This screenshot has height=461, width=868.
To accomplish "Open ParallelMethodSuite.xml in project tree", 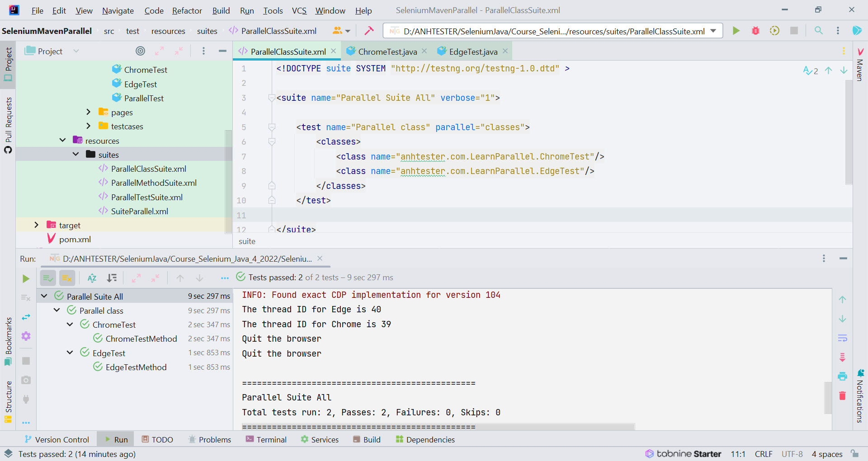I will pyautogui.click(x=154, y=183).
